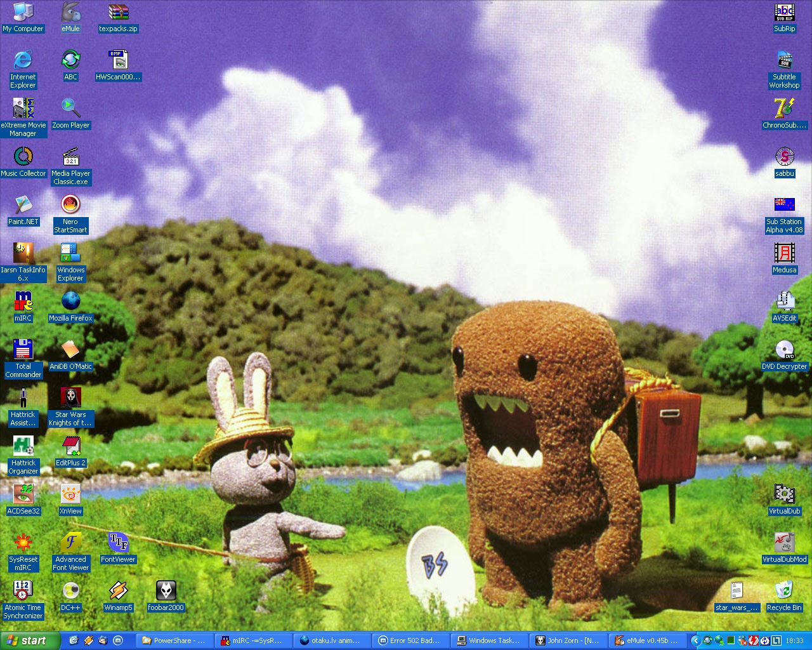Screen dimensions: 812x650
Task: Launch Zoom Player from the desktop
Action: click(x=70, y=114)
